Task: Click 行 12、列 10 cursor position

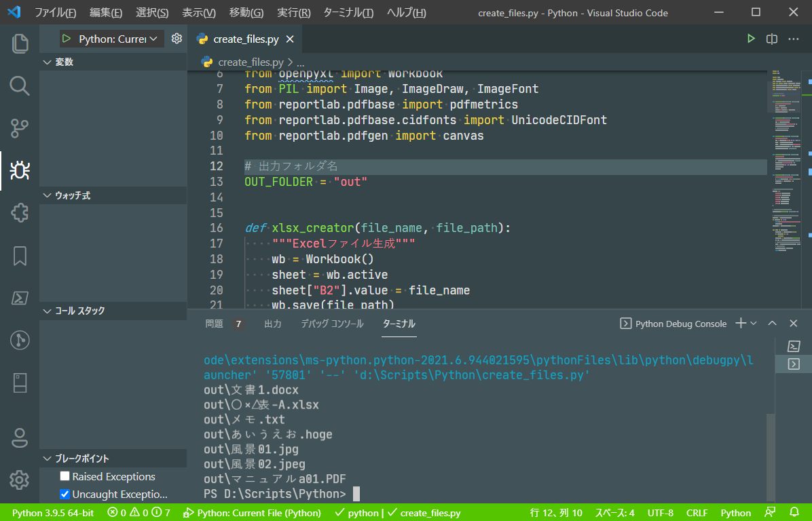Action: click(555, 513)
